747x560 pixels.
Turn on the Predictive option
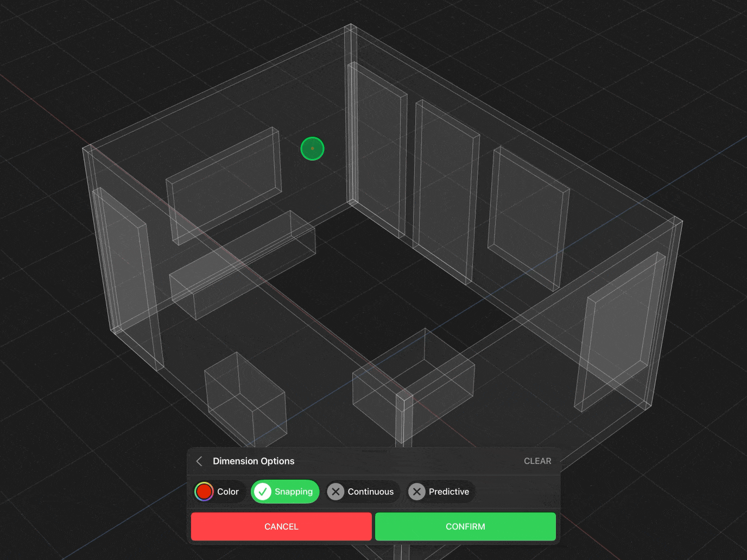click(441, 492)
